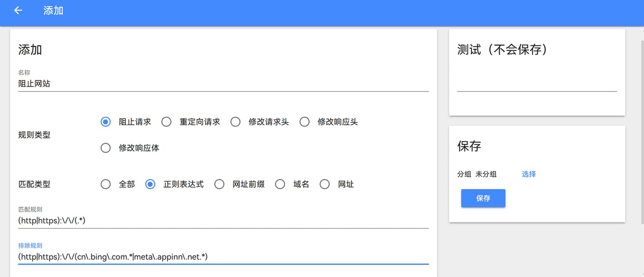Screen dimensions: 644x277
Task: Focus the 名称 field containing 阻止网站
Action: [223, 84]
